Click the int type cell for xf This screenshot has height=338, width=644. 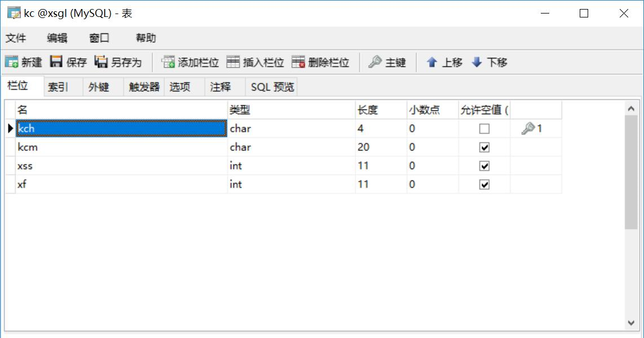(x=292, y=184)
